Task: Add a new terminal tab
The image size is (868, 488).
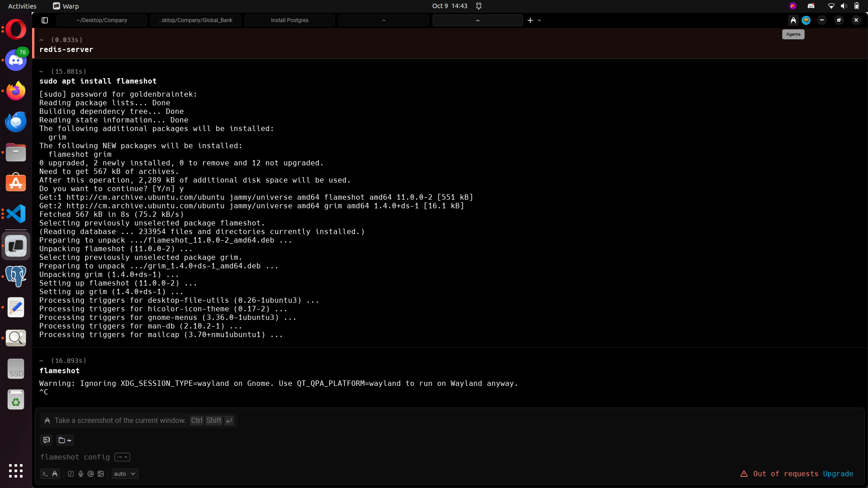Action: pos(530,20)
